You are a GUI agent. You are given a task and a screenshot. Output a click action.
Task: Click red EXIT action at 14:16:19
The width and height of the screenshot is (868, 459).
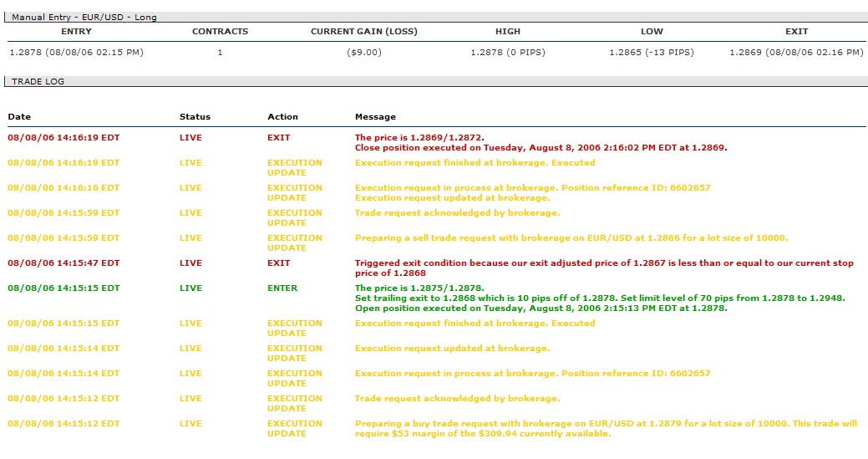tap(278, 138)
